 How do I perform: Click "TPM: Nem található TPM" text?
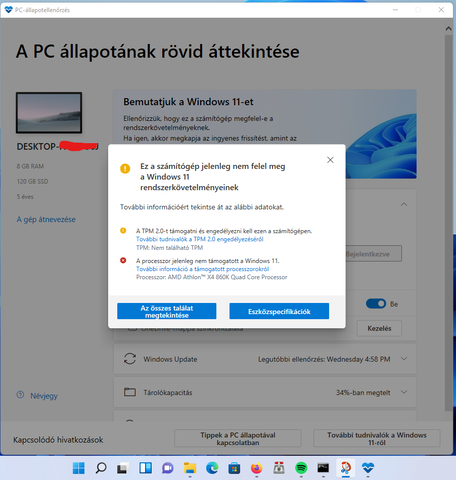[x=169, y=248]
